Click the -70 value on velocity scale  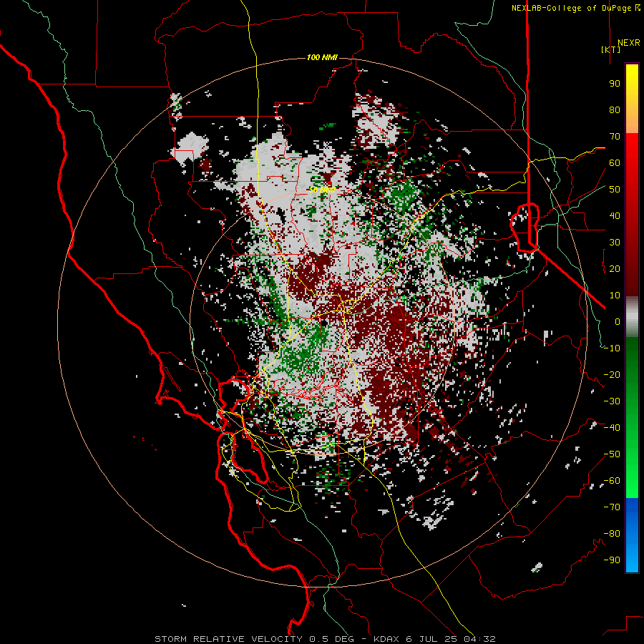click(x=612, y=507)
